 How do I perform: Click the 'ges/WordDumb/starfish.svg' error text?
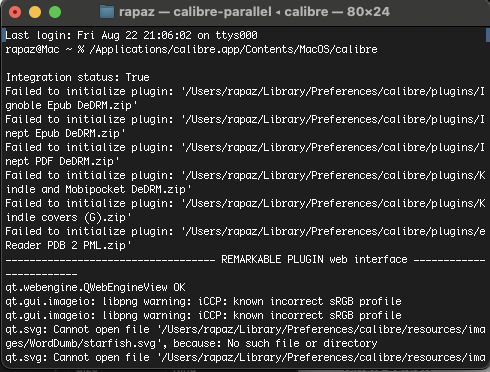(x=82, y=343)
